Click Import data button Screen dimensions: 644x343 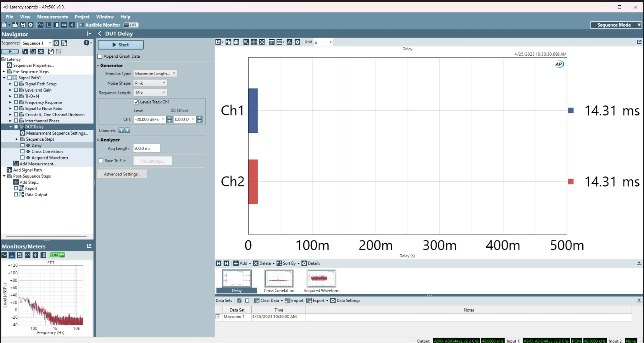(294, 301)
